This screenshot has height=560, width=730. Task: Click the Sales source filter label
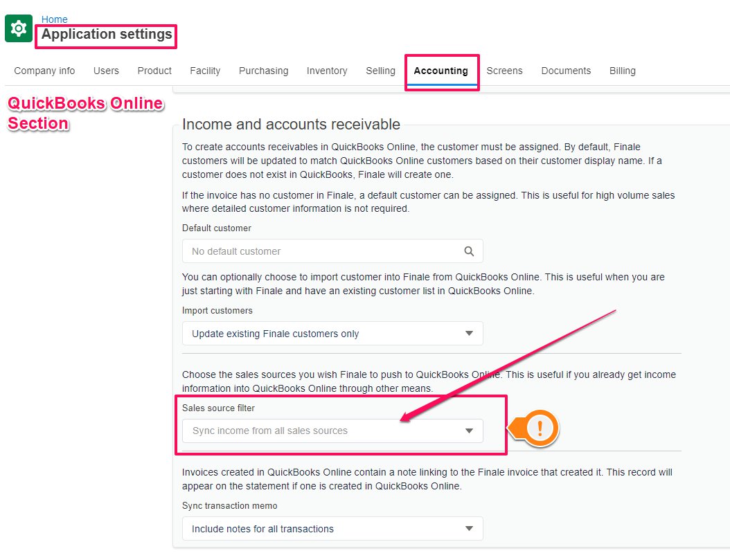pyautogui.click(x=218, y=408)
